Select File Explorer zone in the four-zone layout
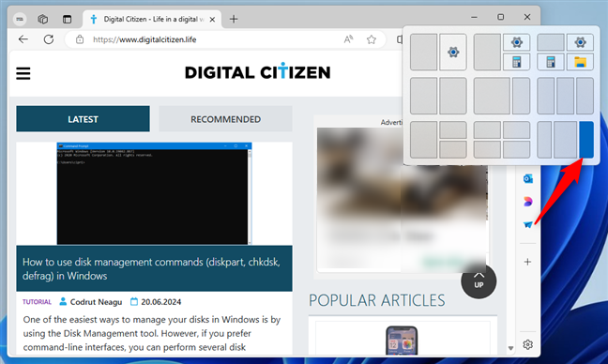Screen dimensions: 608x364 click(580, 62)
